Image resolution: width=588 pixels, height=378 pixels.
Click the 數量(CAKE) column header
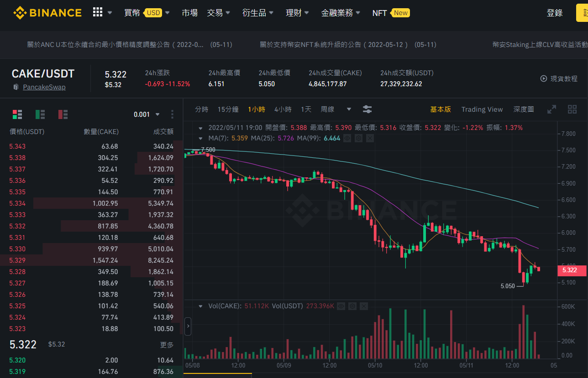click(x=101, y=132)
